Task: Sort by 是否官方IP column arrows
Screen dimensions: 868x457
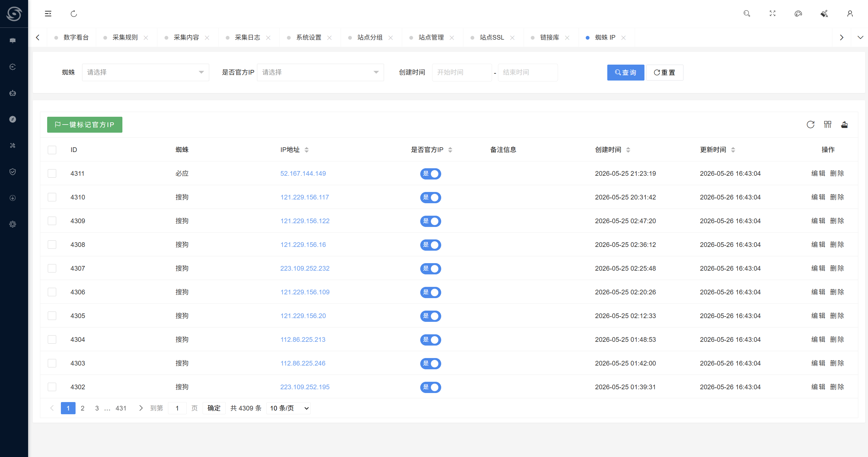Action: coord(450,150)
